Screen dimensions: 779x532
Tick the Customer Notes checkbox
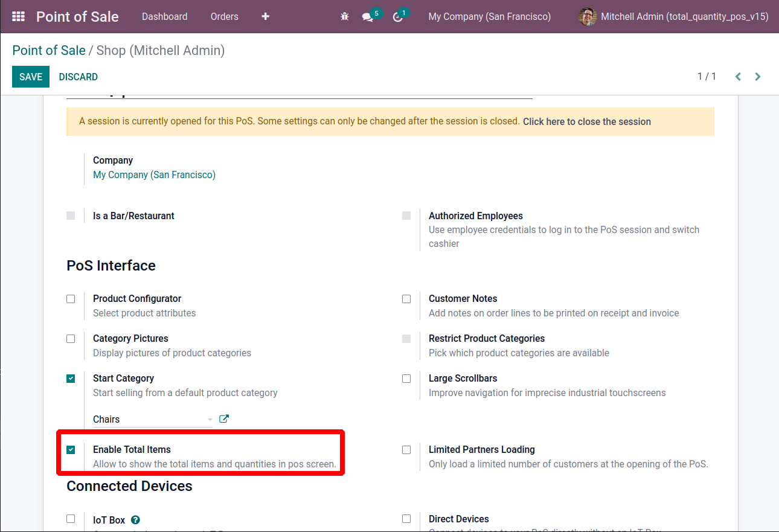coord(406,298)
